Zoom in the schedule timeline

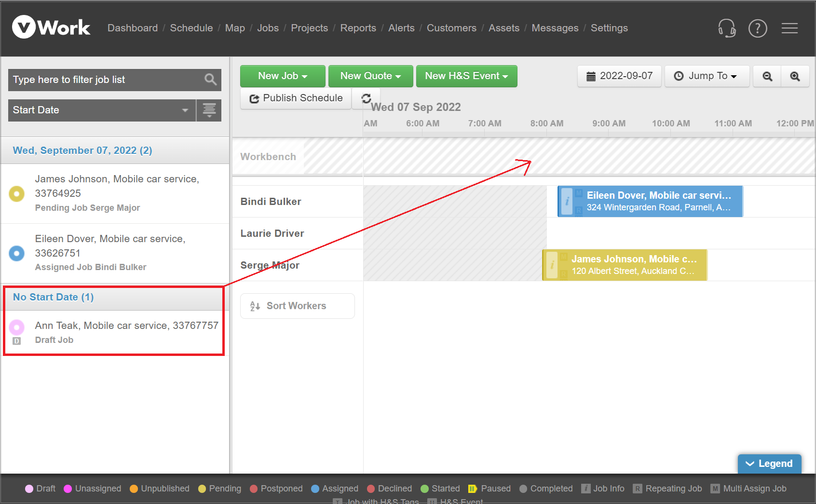point(795,76)
